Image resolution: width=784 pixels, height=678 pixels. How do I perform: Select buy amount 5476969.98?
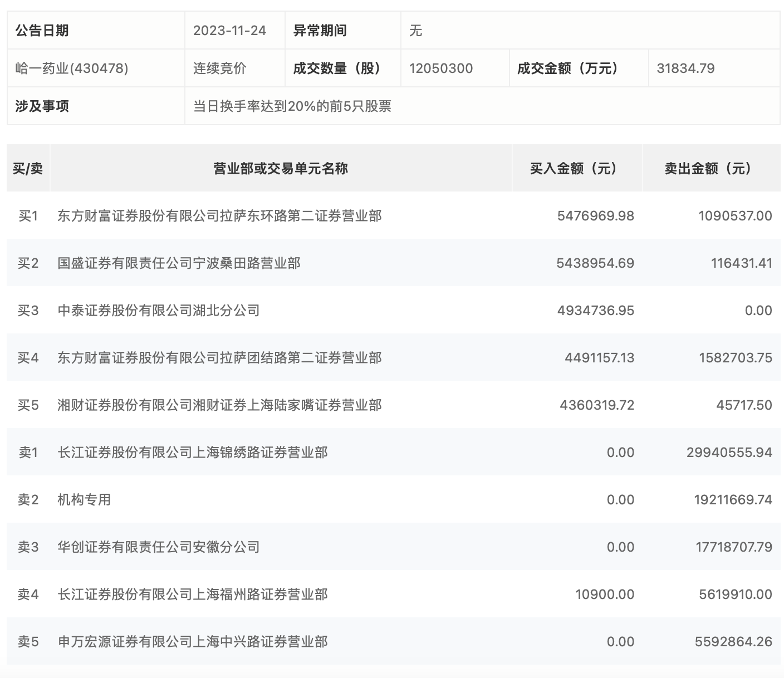click(x=596, y=216)
